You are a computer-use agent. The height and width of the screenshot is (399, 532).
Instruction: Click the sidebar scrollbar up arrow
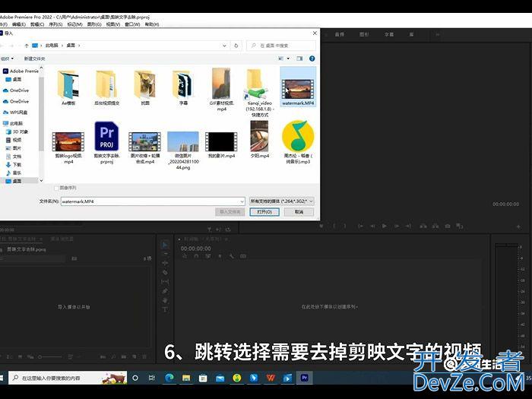pyautogui.click(x=41, y=68)
